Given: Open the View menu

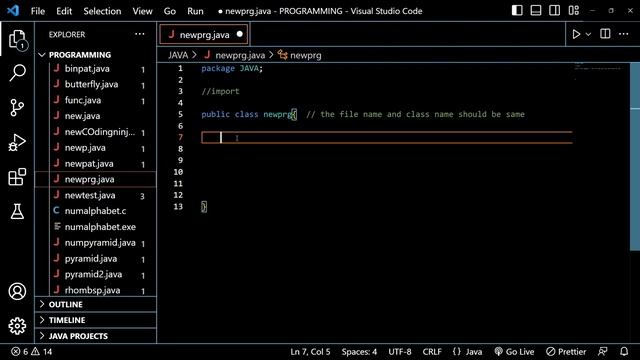Looking at the screenshot, I should click(x=142, y=11).
